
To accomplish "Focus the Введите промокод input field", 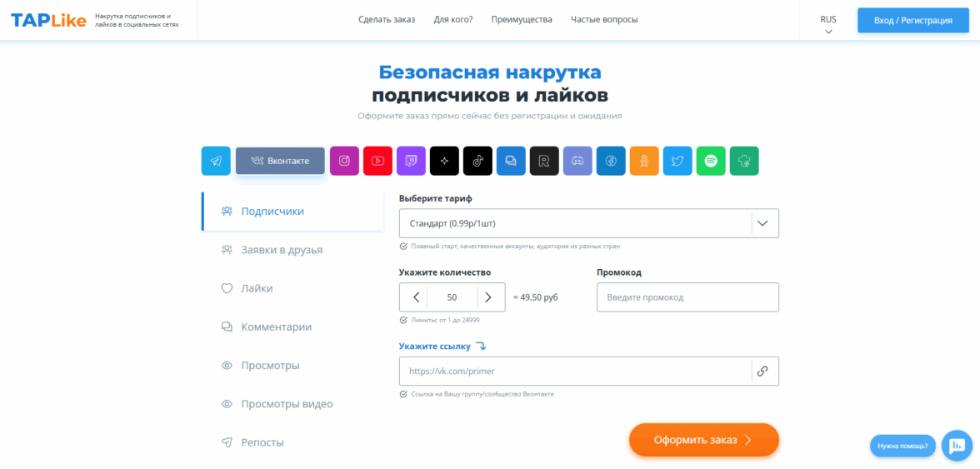I will (687, 297).
